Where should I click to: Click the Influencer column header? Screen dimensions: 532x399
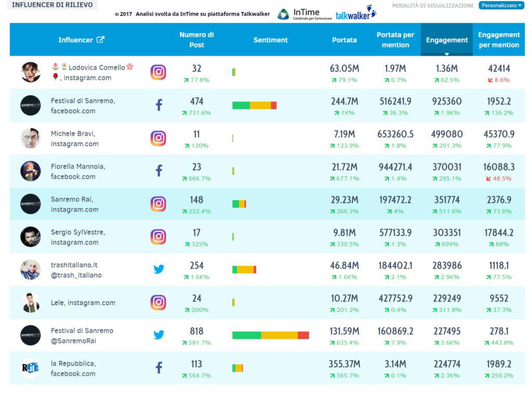pos(76,40)
